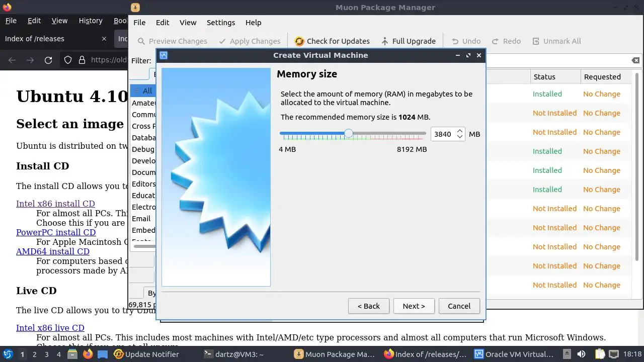This screenshot has height=362, width=644.
Task: Sort by the Status column header
Action: pyautogui.click(x=555, y=76)
